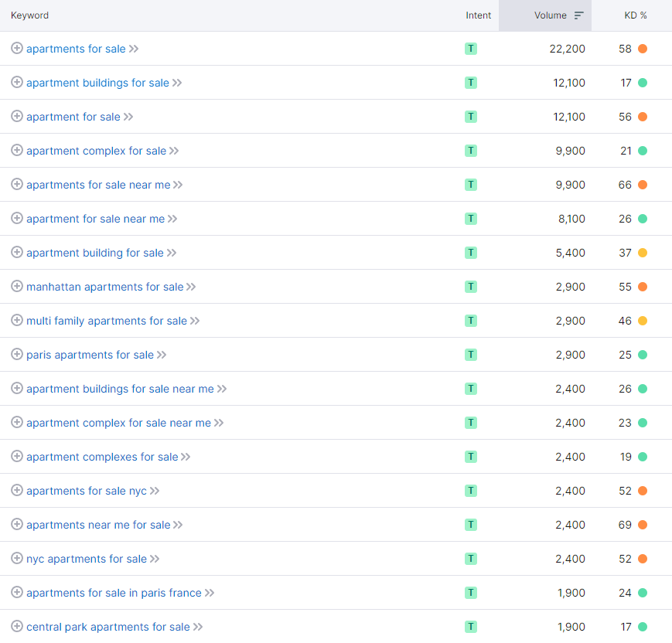Click plus icon beside 'apartment building for sale'
Image resolution: width=672 pixels, height=643 pixels.
coord(17,252)
